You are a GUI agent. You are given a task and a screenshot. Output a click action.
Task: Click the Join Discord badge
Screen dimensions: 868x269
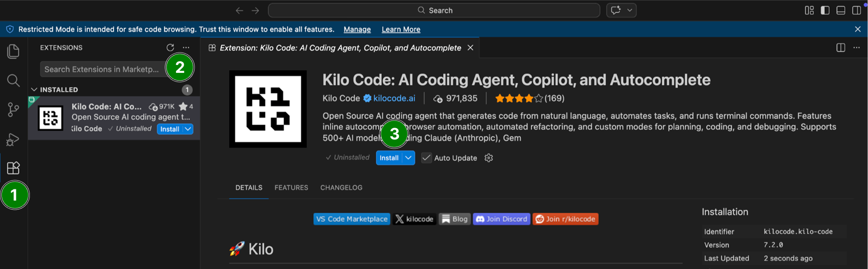coord(502,219)
